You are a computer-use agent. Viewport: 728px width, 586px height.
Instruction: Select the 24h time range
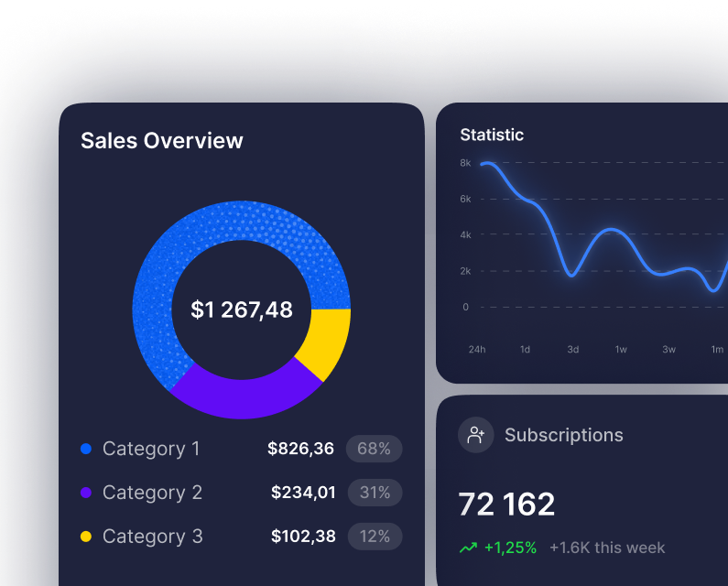coord(477,349)
